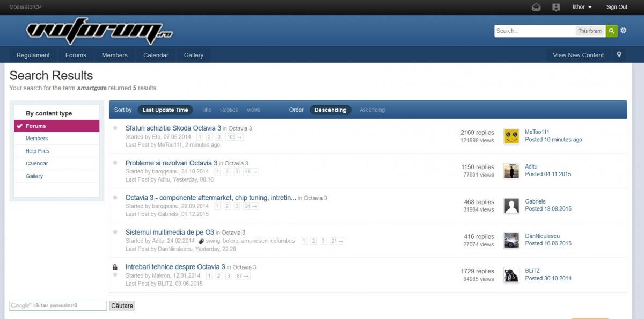644x319 pixels.
Task: Star the Intrebari tehnice despre Octavia 3 topic
Action: click(x=115, y=274)
